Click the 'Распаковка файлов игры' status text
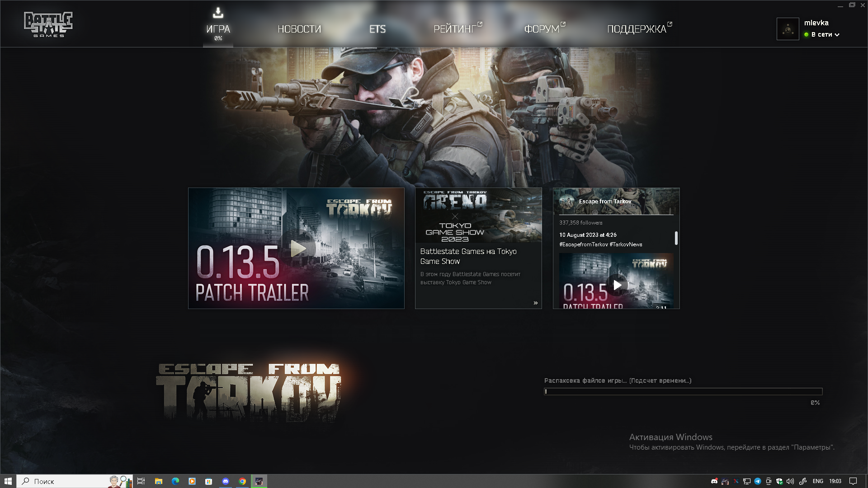The image size is (868, 488). tap(618, 380)
